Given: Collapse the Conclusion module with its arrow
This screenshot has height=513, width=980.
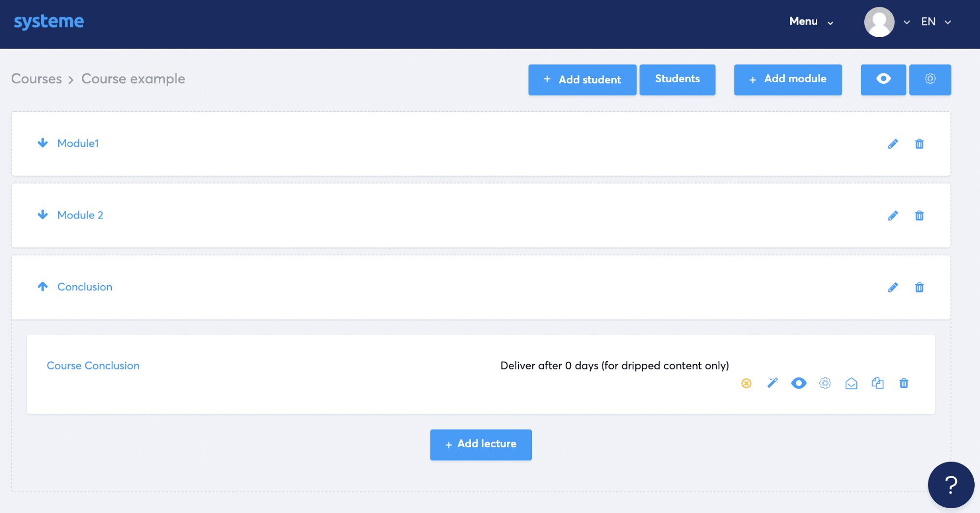Looking at the screenshot, I should [x=42, y=287].
